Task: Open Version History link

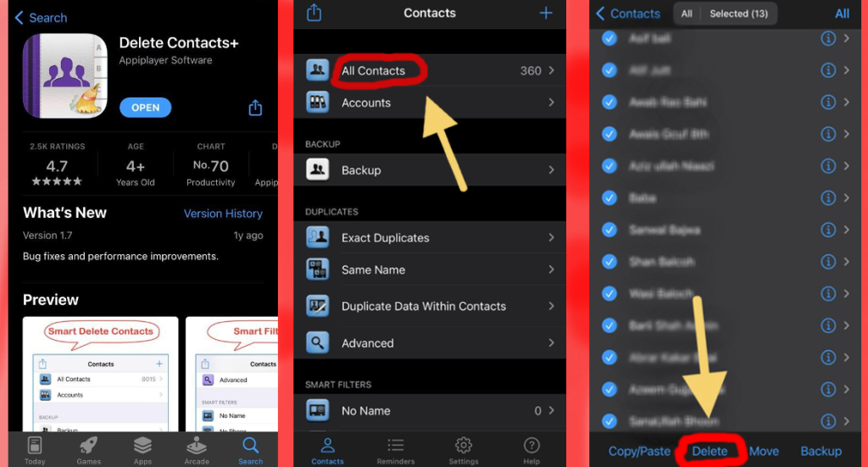Action: point(223,214)
